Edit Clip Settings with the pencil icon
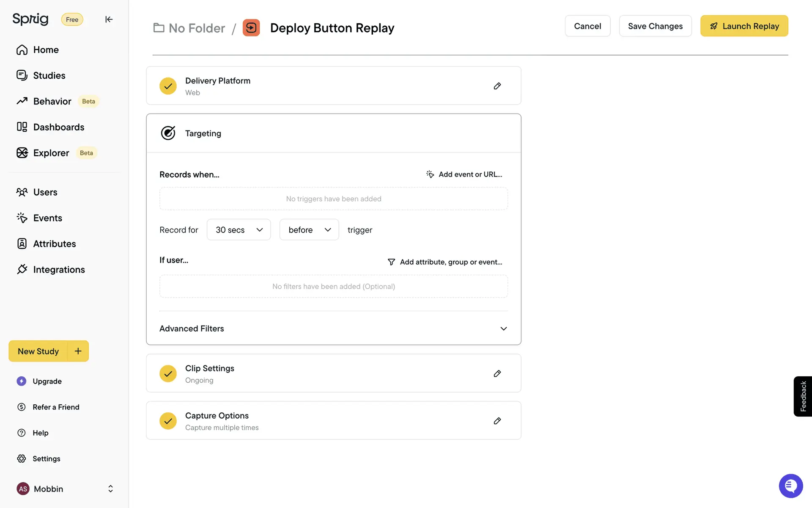 [x=497, y=373]
